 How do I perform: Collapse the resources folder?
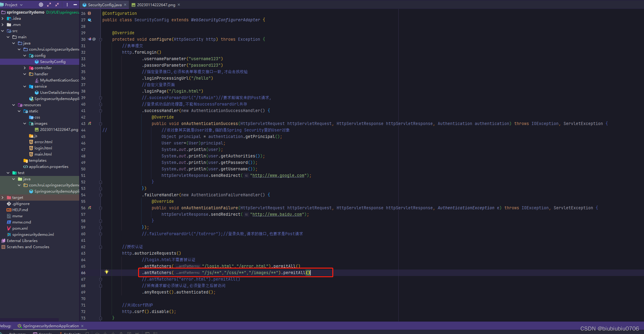(14, 105)
